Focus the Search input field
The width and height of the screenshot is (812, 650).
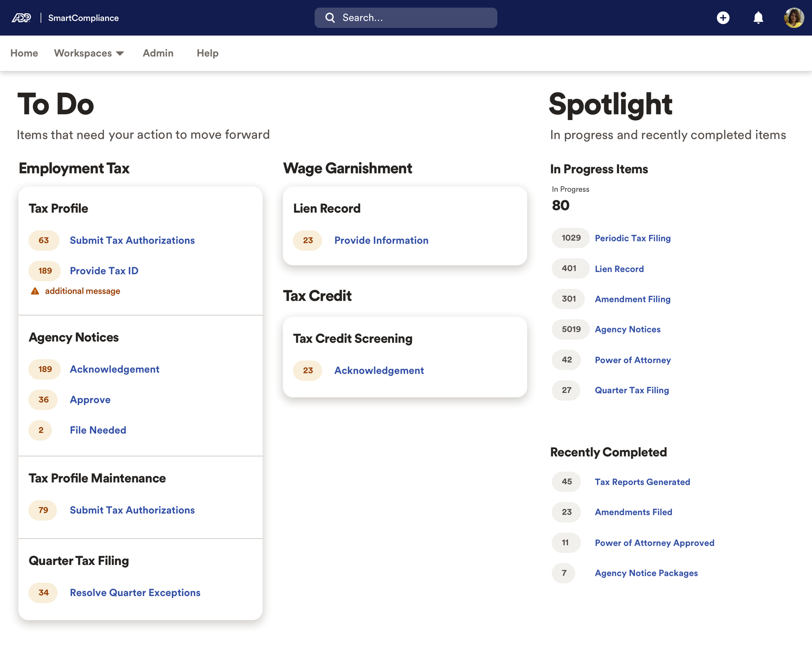coord(414,18)
